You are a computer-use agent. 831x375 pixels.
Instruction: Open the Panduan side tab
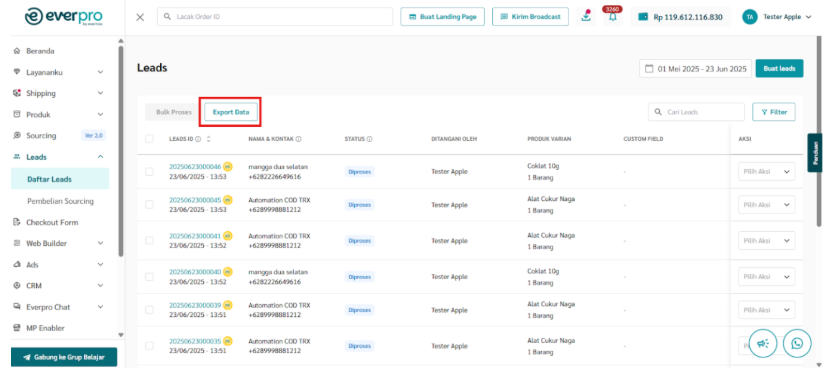click(815, 153)
